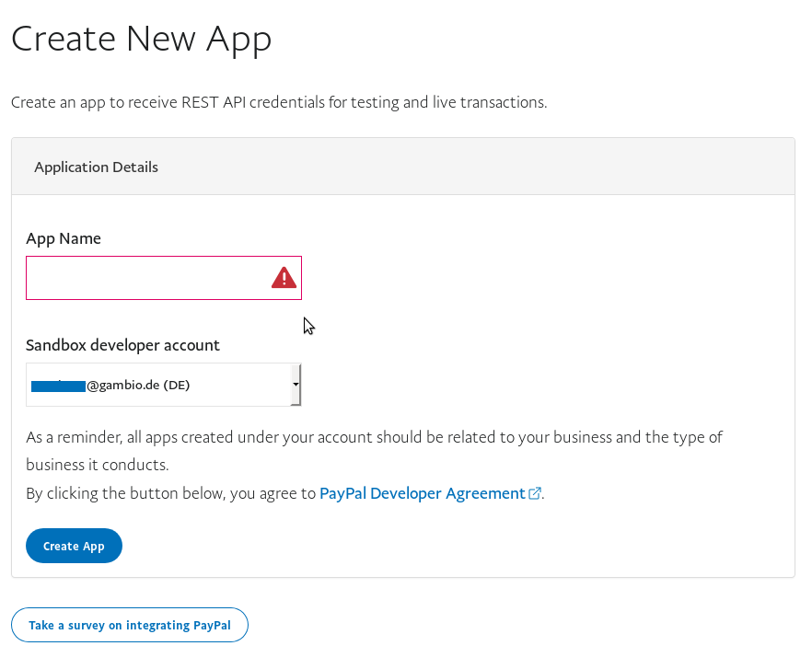Take a survey on integrating PayPal

[130, 625]
